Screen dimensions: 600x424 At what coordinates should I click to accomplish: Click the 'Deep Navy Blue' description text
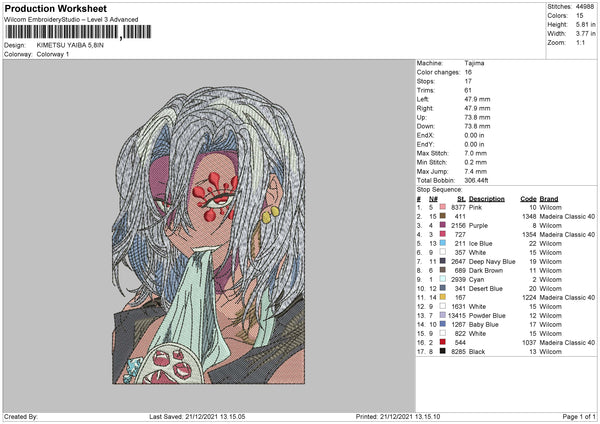[492, 261]
